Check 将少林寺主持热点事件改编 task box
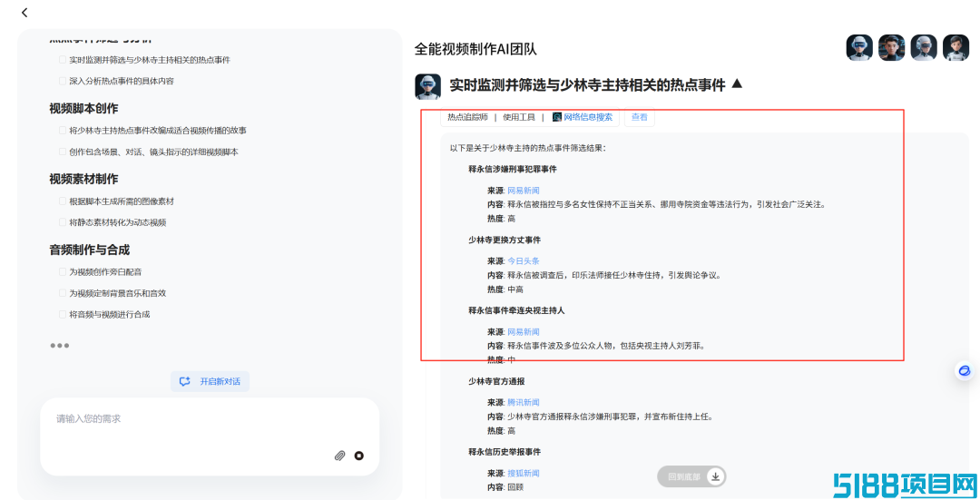Image resolution: width=980 pixels, height=500 pixels. pyautogui.click(x=63, y=131)
